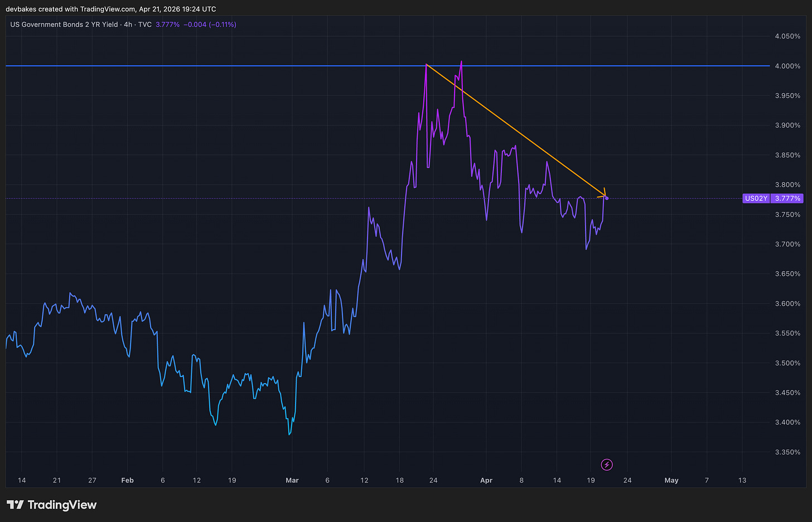812x522 pixels.
Task: Click the 4.050% price axis label
Action: [787, 36]
